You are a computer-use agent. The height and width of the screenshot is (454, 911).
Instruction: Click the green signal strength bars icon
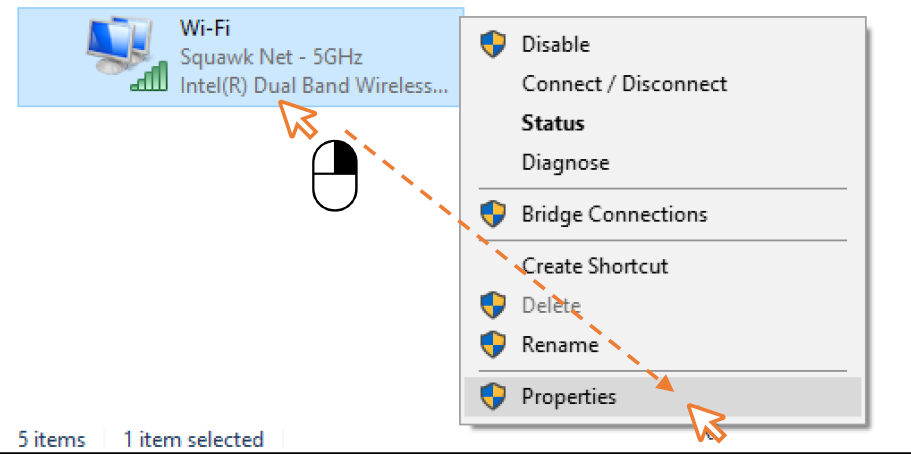click(150, 78)
